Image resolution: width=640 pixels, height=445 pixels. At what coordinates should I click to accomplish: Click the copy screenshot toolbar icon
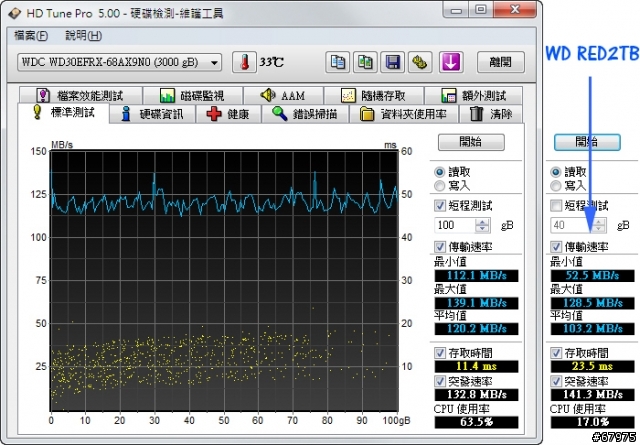pyautogui.click(x=365, y=62)
